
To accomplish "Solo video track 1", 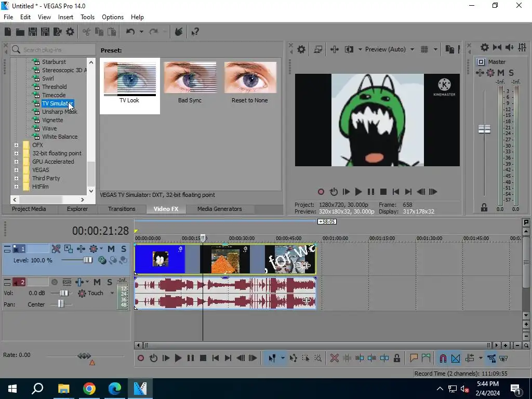I will coord(124,249).
